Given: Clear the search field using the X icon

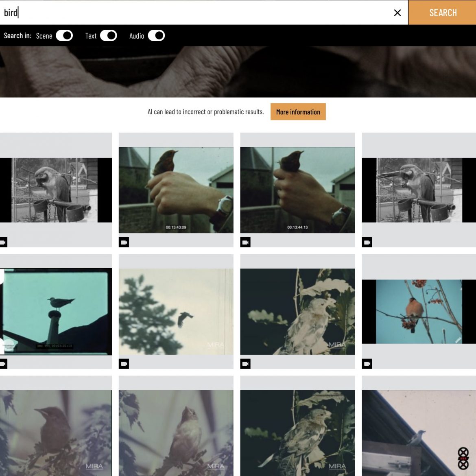Looking at the screenshot, I should pyautogui.click(x=397, y=13).
